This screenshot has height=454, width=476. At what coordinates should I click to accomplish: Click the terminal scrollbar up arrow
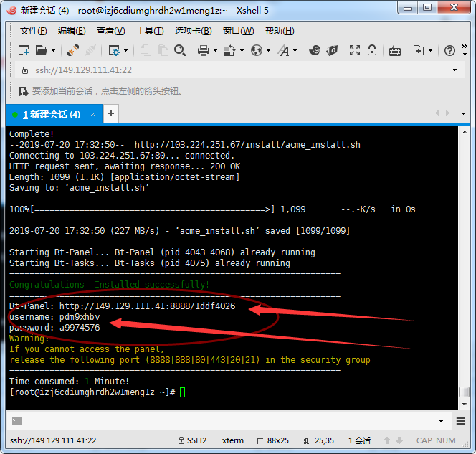pos(465,132)
